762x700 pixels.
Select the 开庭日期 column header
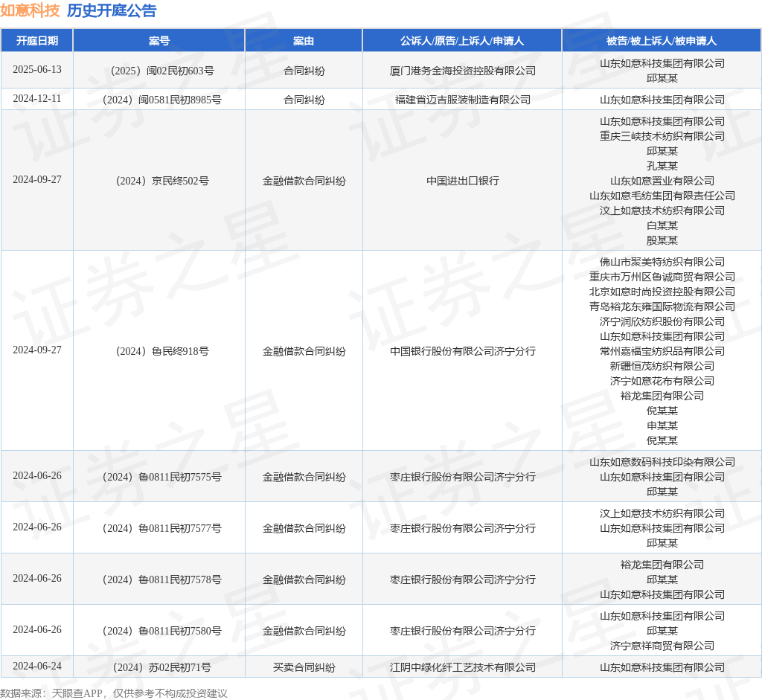37,41
